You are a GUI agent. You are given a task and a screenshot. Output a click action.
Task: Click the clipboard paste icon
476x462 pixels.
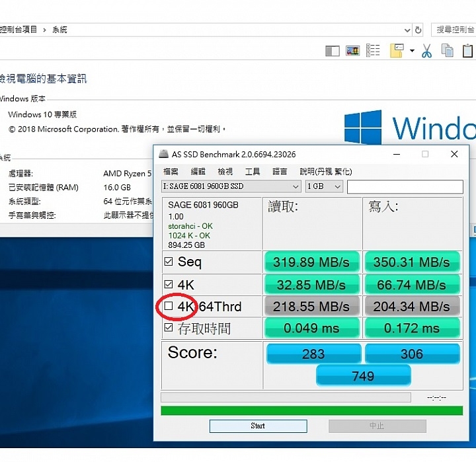coord(468,51)
